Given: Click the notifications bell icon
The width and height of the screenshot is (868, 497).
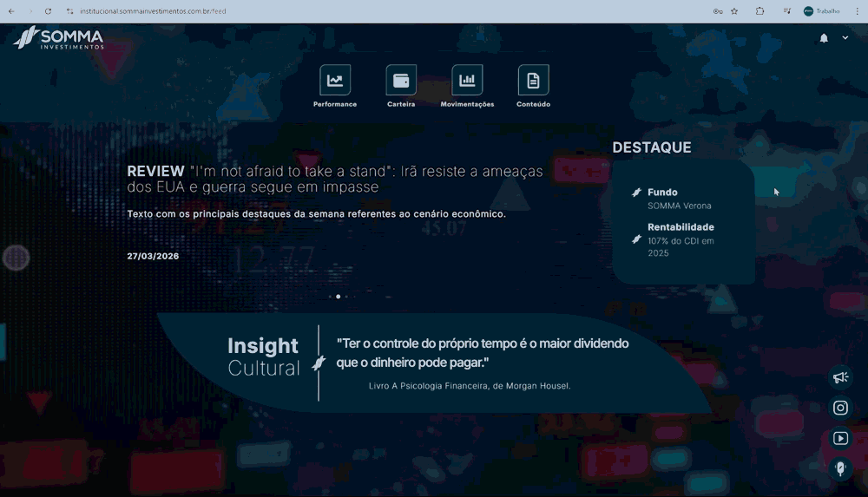Looking at the screenshot, I should tap(824, 38).
